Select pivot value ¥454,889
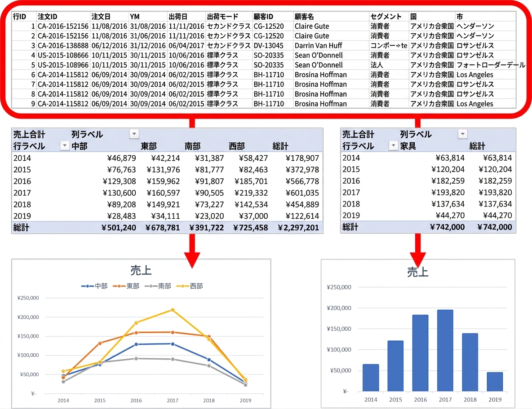The height and width of the screenshot is (409, 532). tap(302, 205)
